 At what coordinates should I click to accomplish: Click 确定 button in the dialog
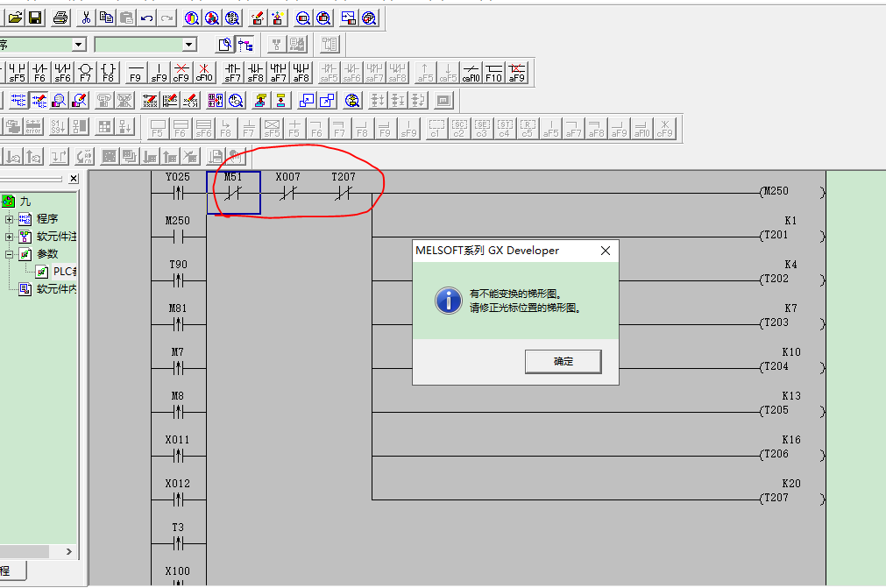pos(563,361)
